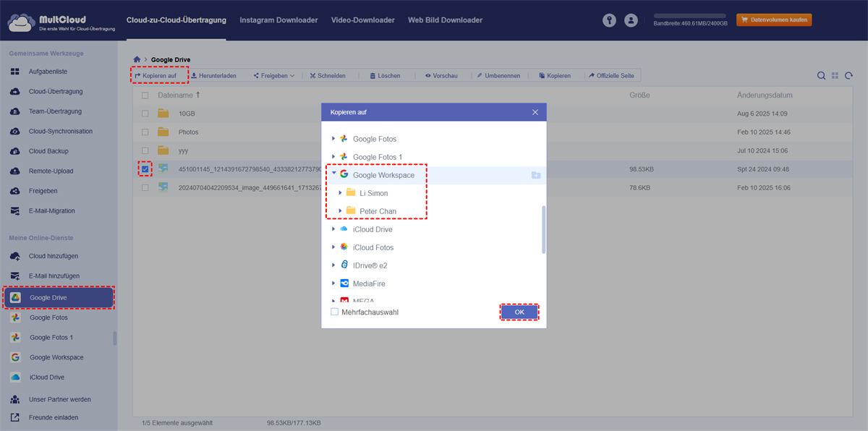Screen dimensions: 868x431
Task: Click Löschen in toolbar
Action: 384,75
